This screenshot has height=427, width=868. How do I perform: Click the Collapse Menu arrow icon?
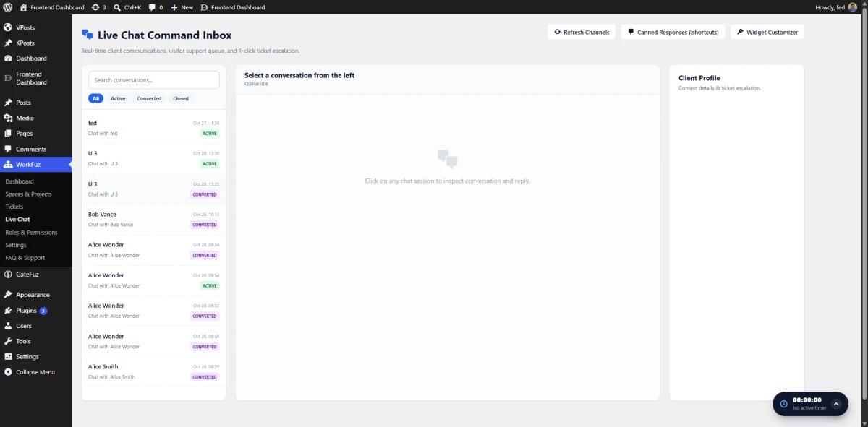click(8, 372)
